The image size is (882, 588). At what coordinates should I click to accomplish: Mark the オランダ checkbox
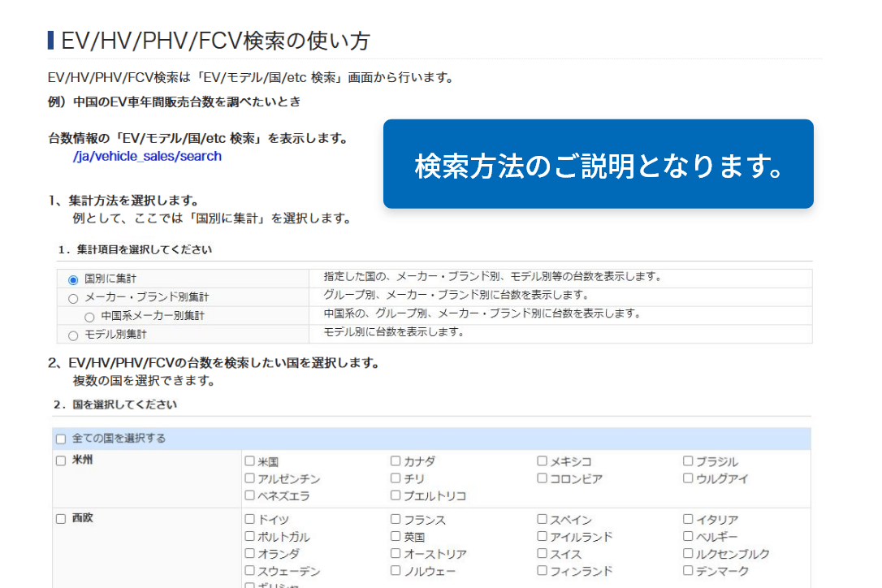pos(250,553)
